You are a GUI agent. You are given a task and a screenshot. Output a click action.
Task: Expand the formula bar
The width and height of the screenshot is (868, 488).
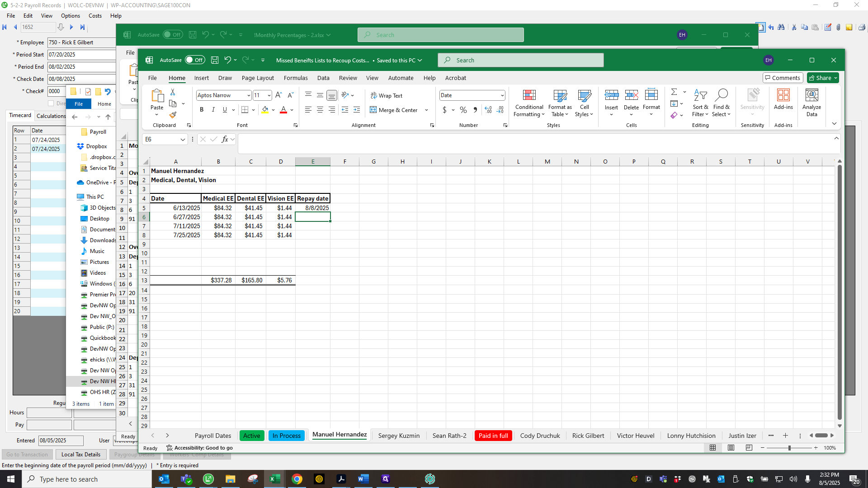[836, 138]
